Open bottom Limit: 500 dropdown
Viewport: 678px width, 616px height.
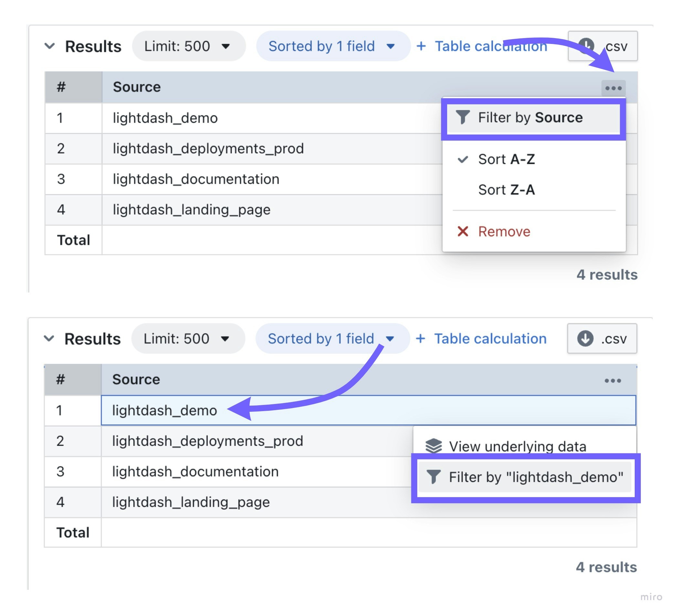pyautogui.click(x=188, y=339)
